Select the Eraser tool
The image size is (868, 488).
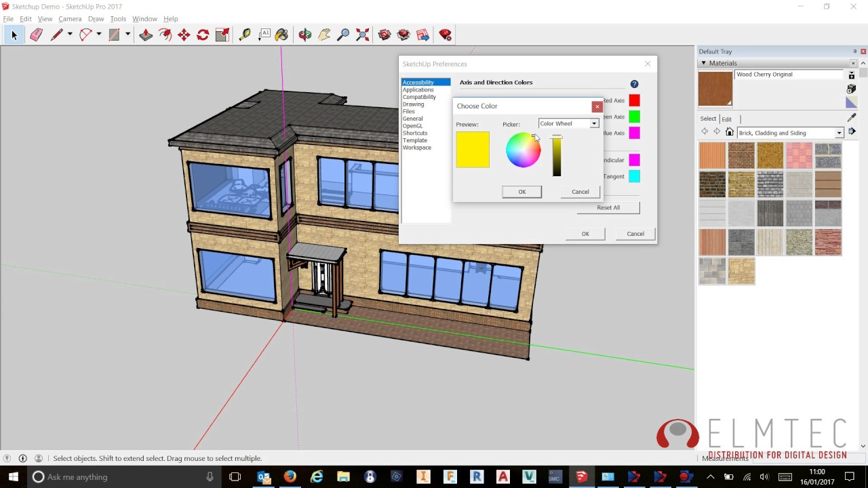36,34
